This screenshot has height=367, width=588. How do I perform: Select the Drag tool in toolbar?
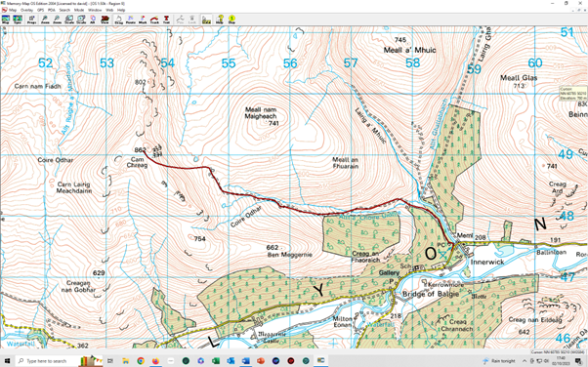click(x=118, y=20)
